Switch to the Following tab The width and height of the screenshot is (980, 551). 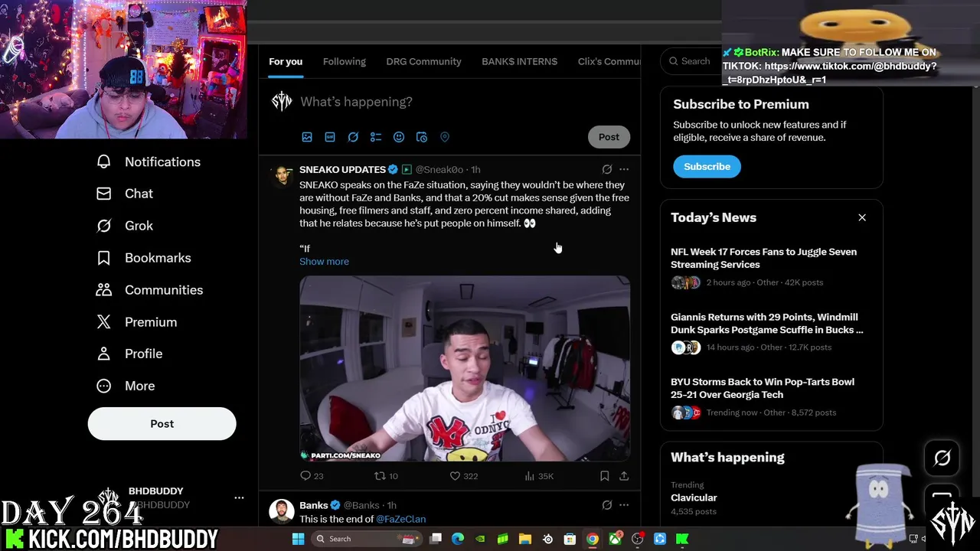click(345, 61)
